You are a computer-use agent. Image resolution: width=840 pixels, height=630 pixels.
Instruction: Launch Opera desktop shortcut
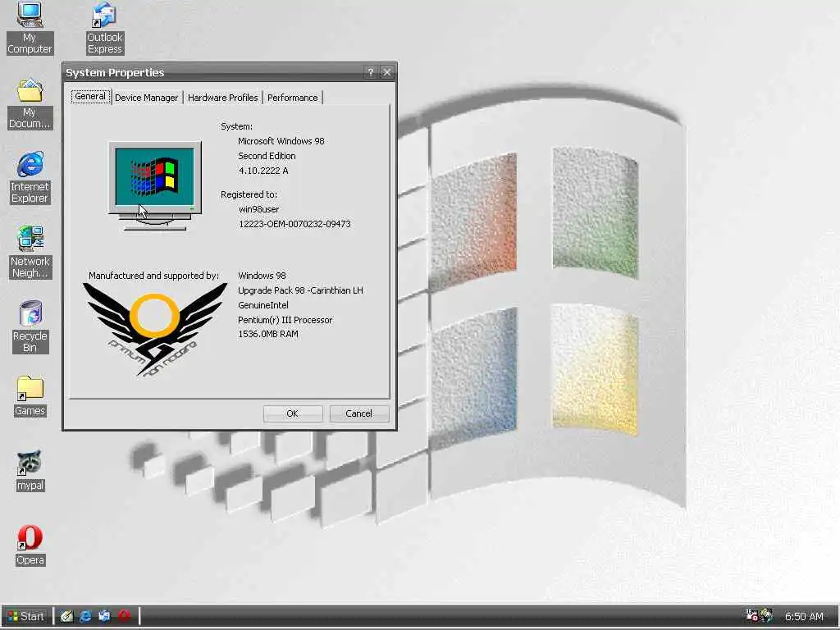[30, 546]
